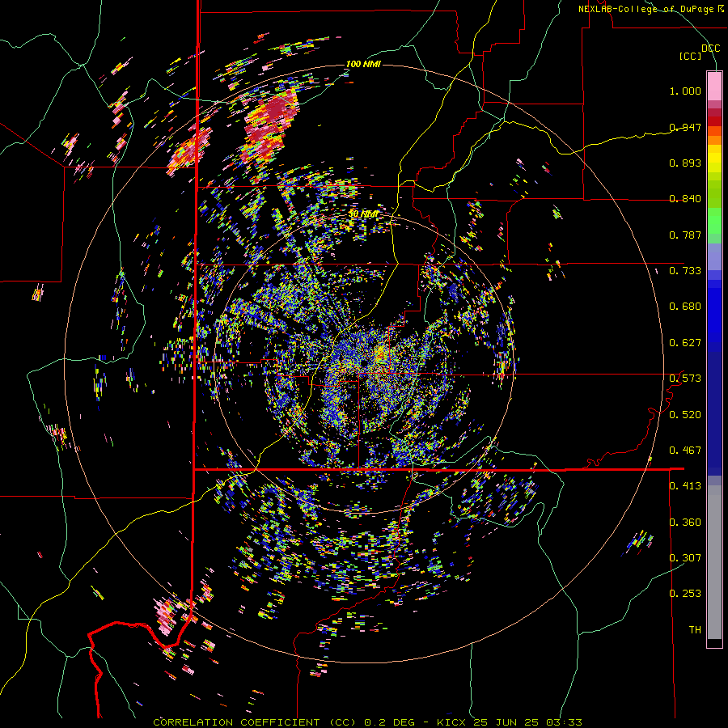Select the 0.840 scale value
The height and width of the screenshot is (728, 728).
pos(685,199)
